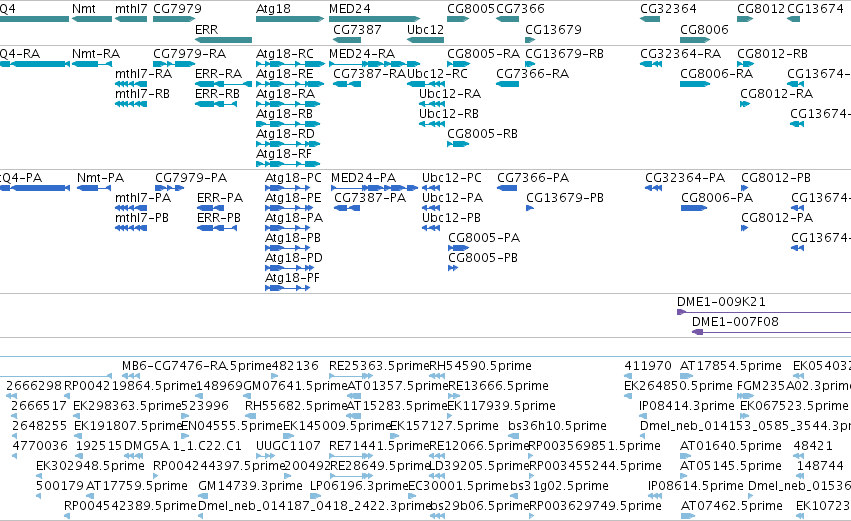Image resolution: width=851 pixels, height=521 pixels.
Task: Click the CG8005-RB transcript label
Action: (x=482, y=134)
